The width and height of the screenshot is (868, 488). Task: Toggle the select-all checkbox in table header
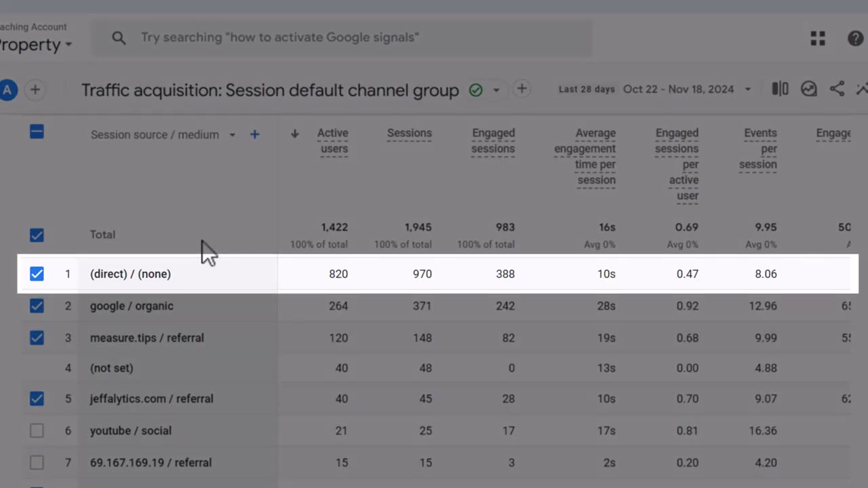pyautogui.click(x=37, y=131)
